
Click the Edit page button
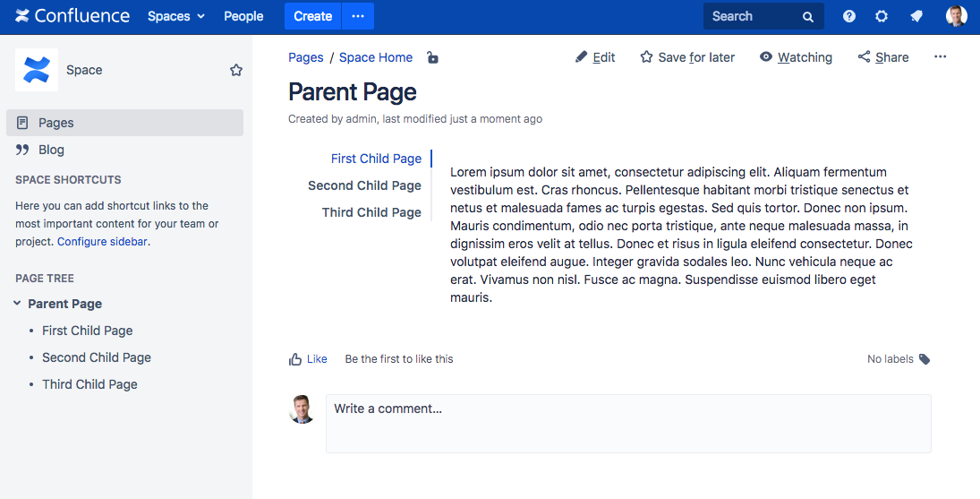pos(595,57)
